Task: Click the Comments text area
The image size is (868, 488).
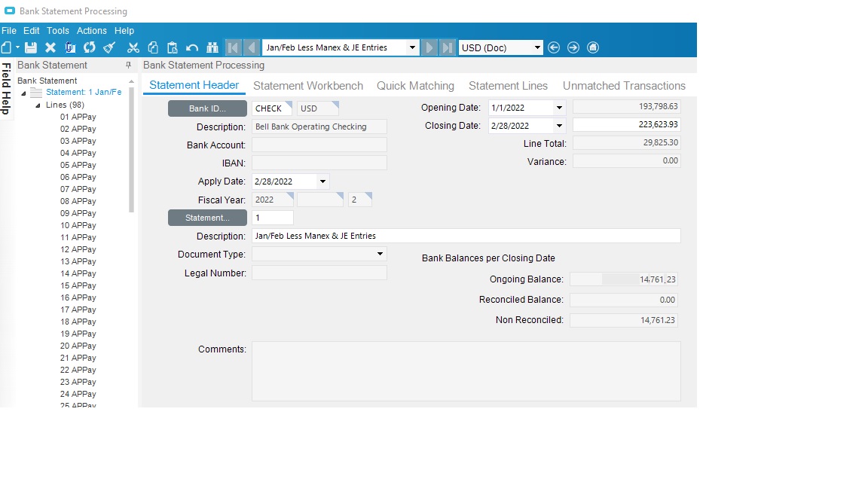Action: (x=466, y=371)
